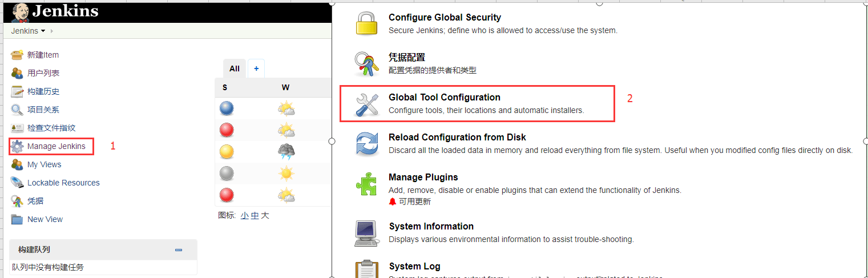
Task: Click the thunderstorm weather icon
Action: coord(286,152)
